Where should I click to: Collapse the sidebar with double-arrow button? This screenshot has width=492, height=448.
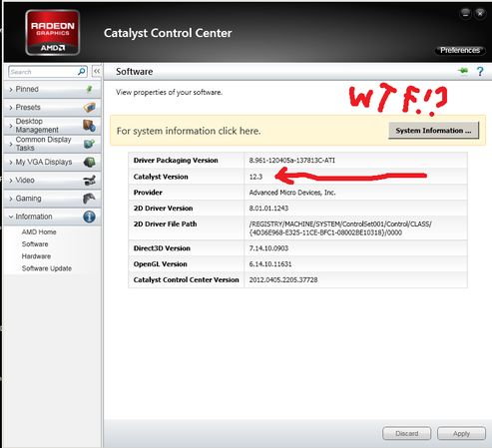tap(97, 71)
